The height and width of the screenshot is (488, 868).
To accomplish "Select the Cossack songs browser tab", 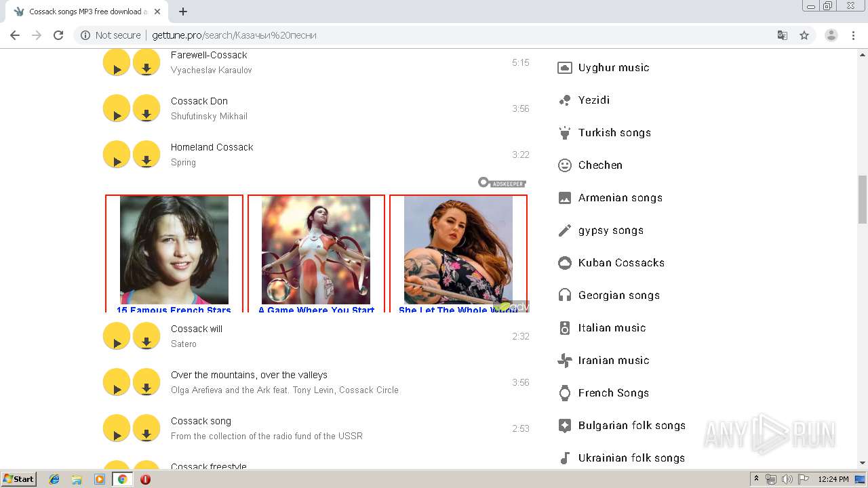I will (88, 12).
